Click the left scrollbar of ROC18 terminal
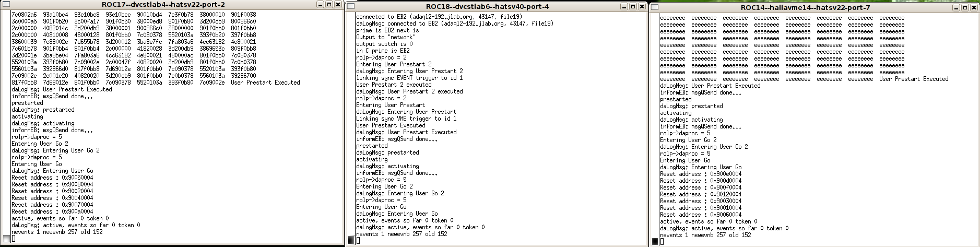Screen dimensions: 980x247 tap(351, 128)
